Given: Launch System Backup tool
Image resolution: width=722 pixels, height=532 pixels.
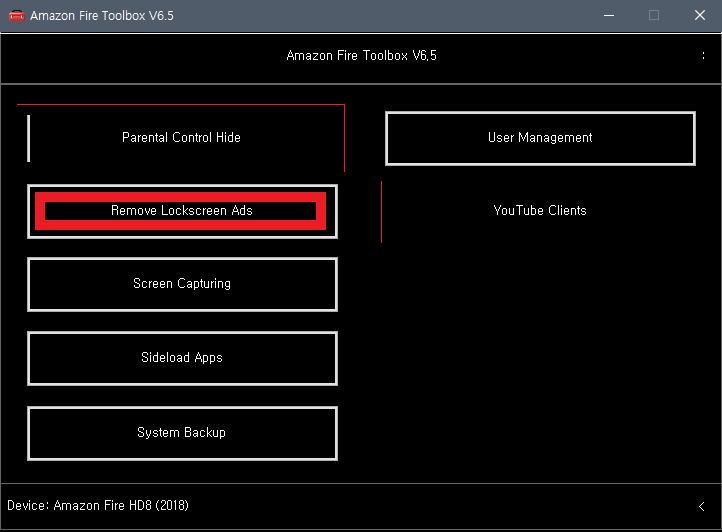Looking at the screenshot, I should [182, 433].
